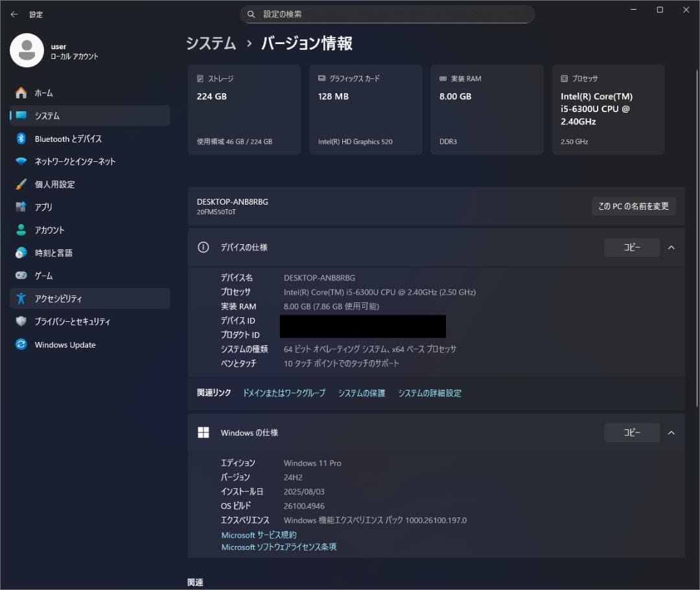Go to the ホーム settings page

(45, 93)
